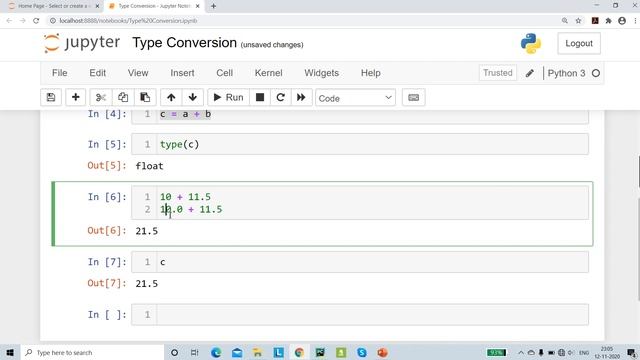Image resolution: width=640 pixels, height=360 pixels.
Task: Restart kernel and run all fast-forward icon
Action: 301,98
